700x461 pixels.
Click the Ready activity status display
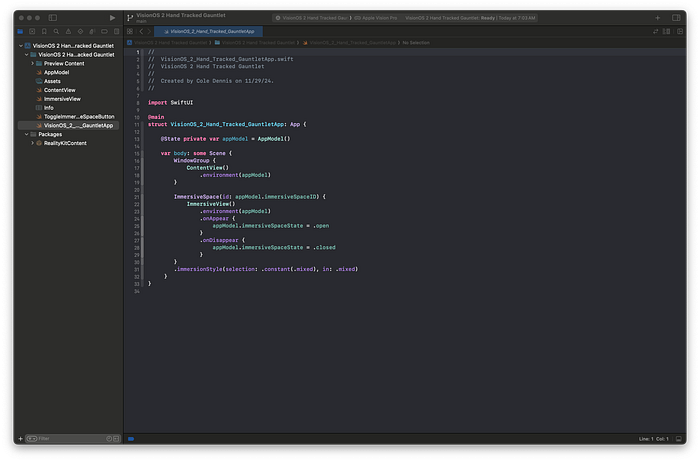(x=470, y=18)
